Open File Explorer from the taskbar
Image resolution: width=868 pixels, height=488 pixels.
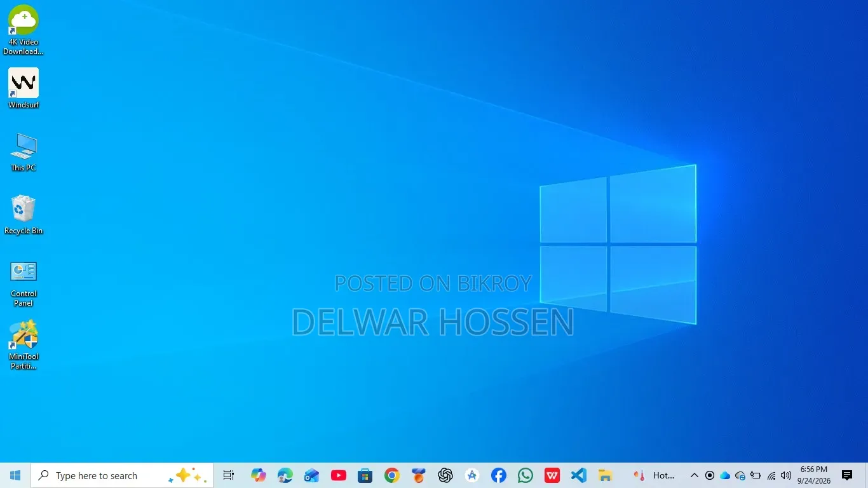coord(605,475)
